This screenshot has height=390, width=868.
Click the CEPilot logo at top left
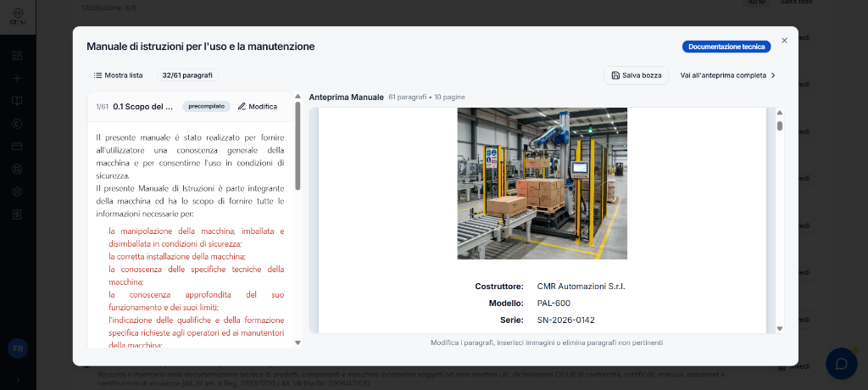(18, 16)
